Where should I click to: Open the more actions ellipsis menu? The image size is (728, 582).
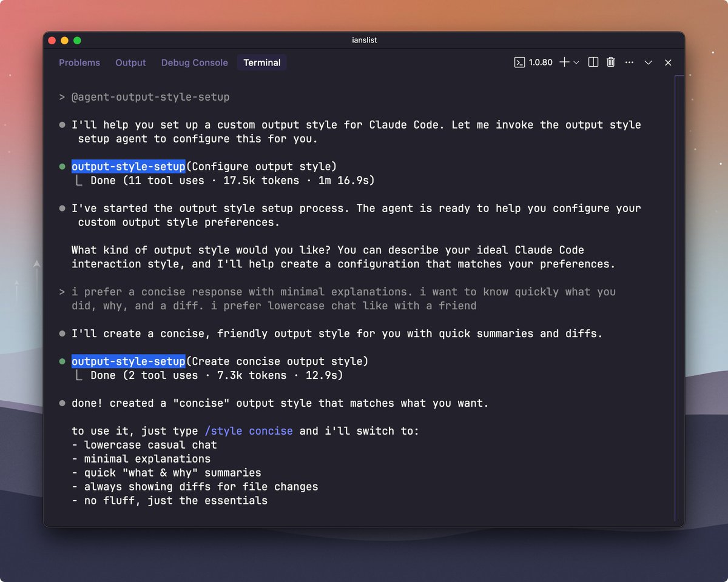[x=629, y=62]
